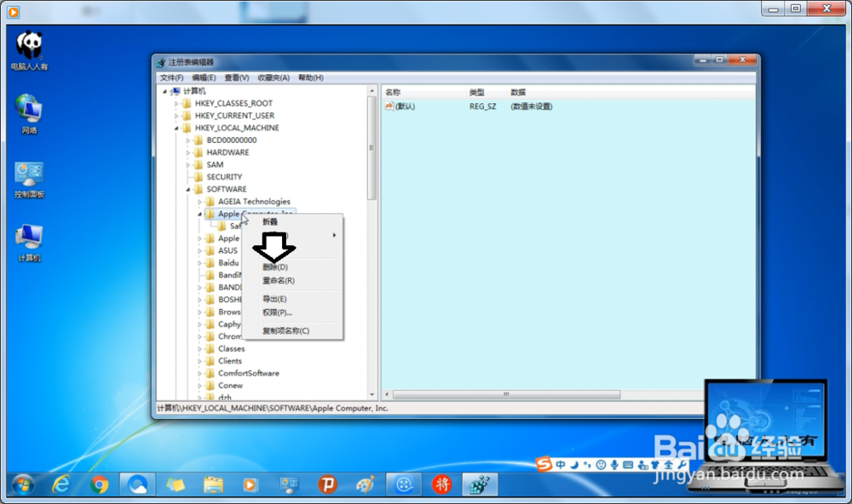Choose 复制项名称(C) in the context menu
The height and width of the screenshot is (504, 852).
293,330
